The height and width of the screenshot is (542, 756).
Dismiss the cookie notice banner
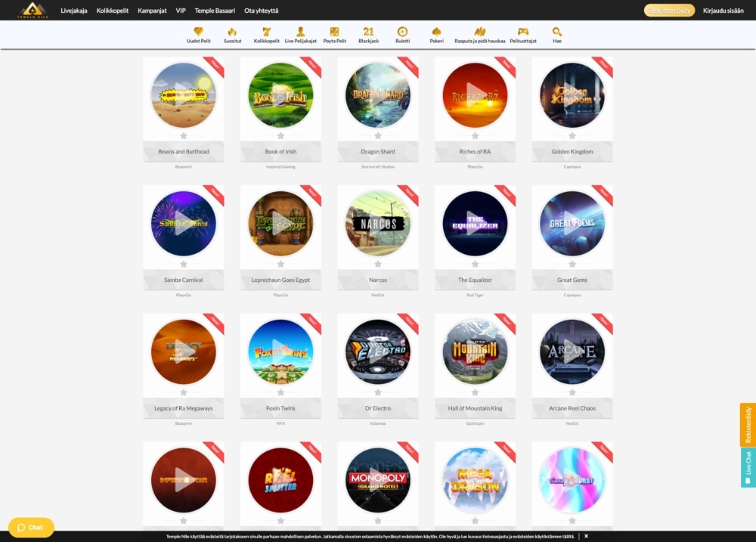click(587, 536)
